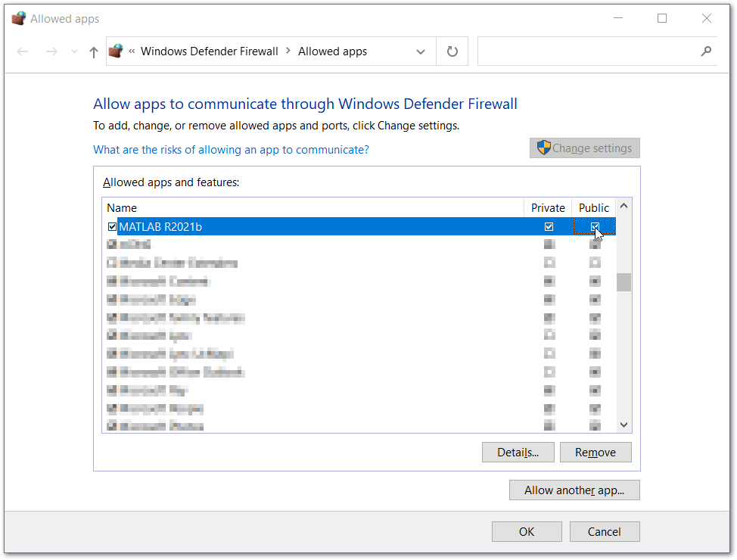This screenshot has height=560, width=737.
Task: Select Windows Defender Firewall in the breadcrumb
Action: pos(210,51)
